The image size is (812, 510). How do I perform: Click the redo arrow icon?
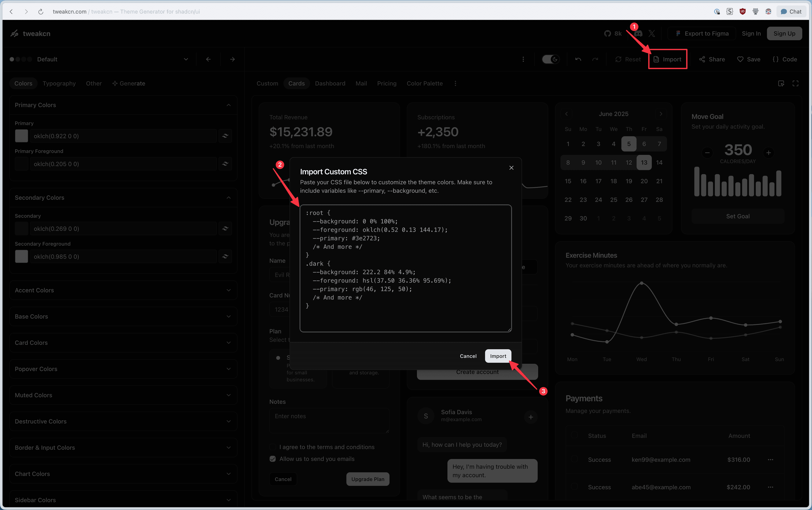[595, 59]
